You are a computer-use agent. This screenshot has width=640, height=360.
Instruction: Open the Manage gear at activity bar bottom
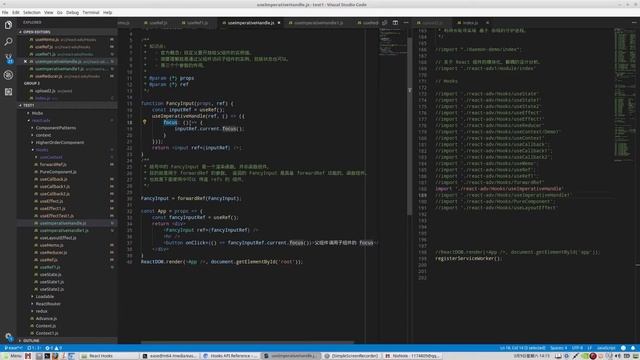pos(8,337)
